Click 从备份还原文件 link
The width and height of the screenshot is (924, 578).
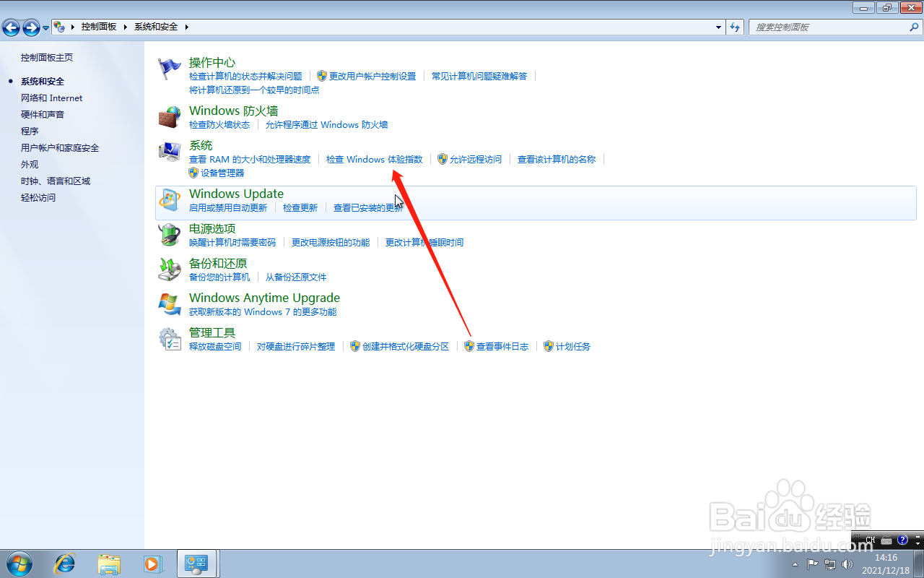coord(296,277)
